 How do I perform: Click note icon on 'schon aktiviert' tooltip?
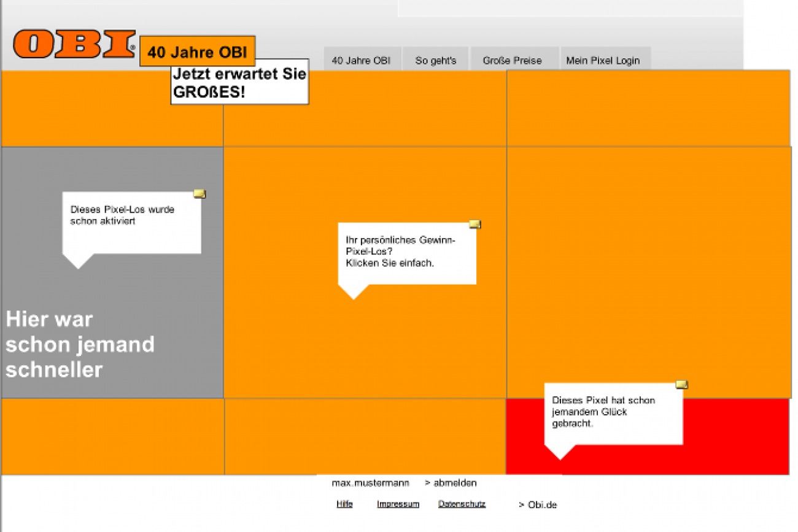pyautogui.click(x=199, y=194)
